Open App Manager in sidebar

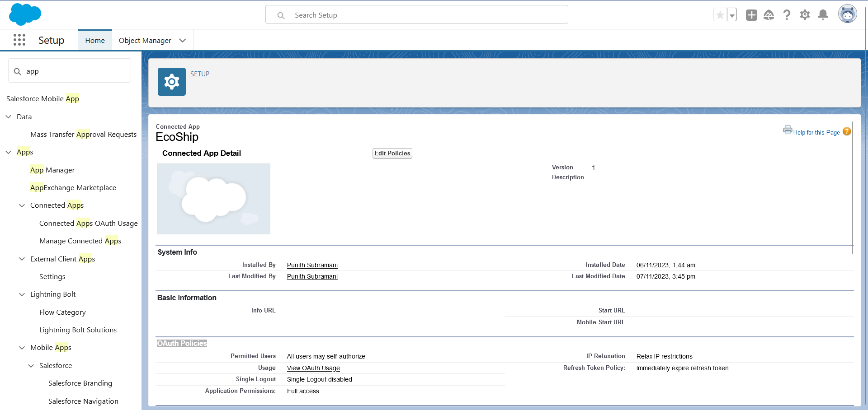pos(52,170)
